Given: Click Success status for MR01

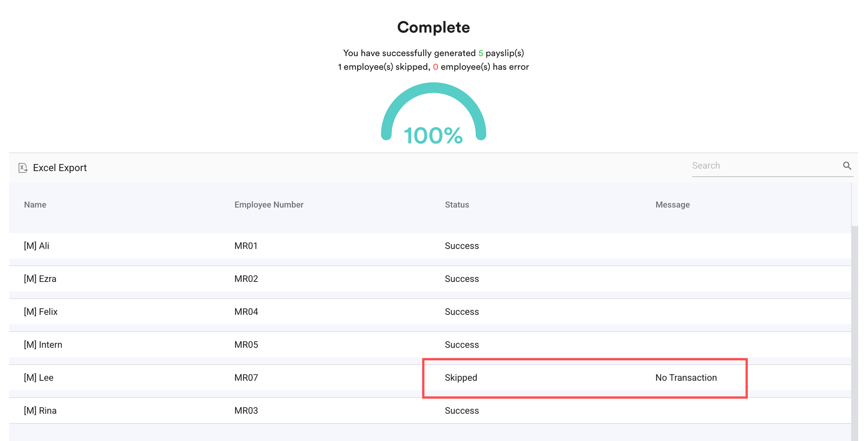Looking at the screenshot, I should [462, 246].
